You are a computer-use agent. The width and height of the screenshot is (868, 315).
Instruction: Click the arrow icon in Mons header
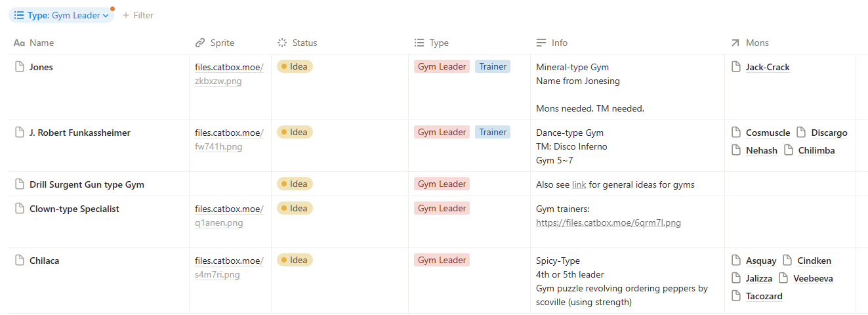[735, 43]
